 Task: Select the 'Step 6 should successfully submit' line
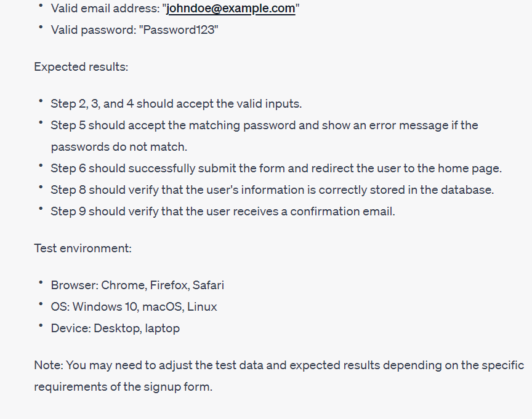tap(276, 169)
